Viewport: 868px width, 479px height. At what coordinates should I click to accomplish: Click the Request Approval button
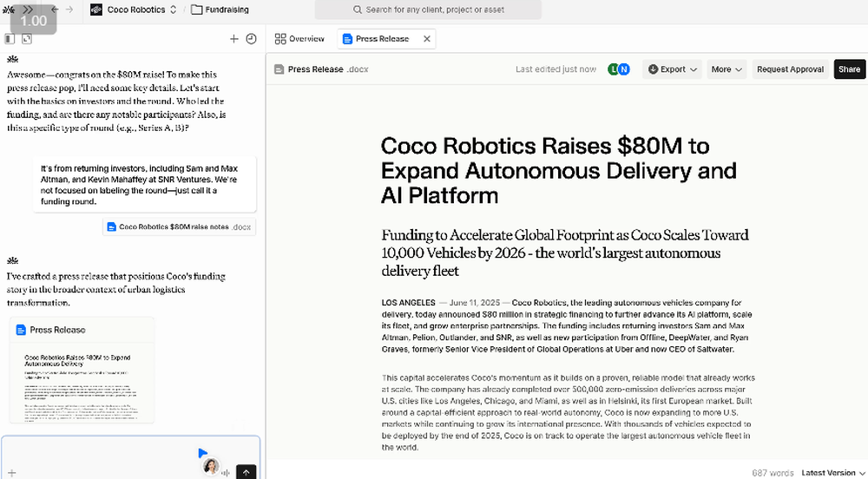[x=790, y=69]
